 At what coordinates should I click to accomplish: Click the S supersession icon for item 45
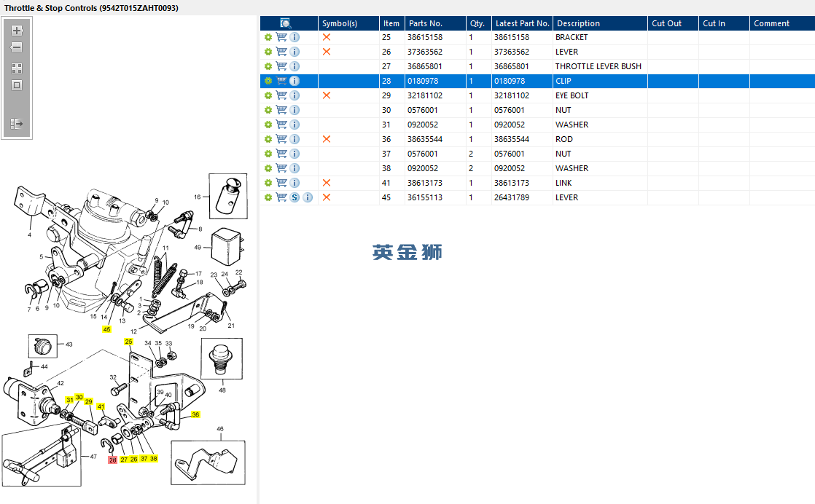coord(295,197)
